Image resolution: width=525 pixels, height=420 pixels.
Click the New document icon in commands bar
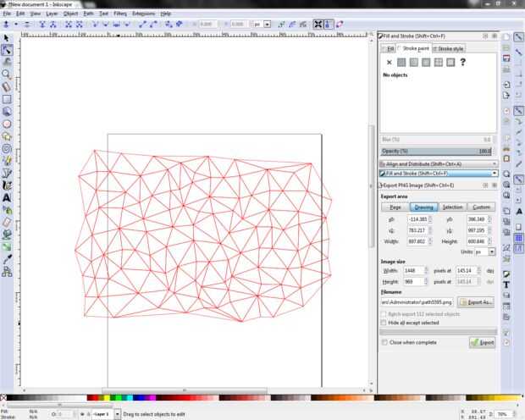[506, 37]
